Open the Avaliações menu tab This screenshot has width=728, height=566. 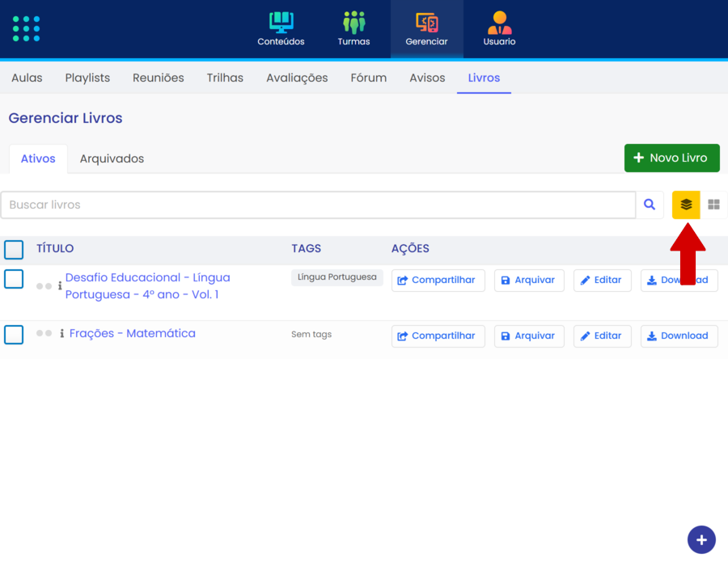pos(297,78)
